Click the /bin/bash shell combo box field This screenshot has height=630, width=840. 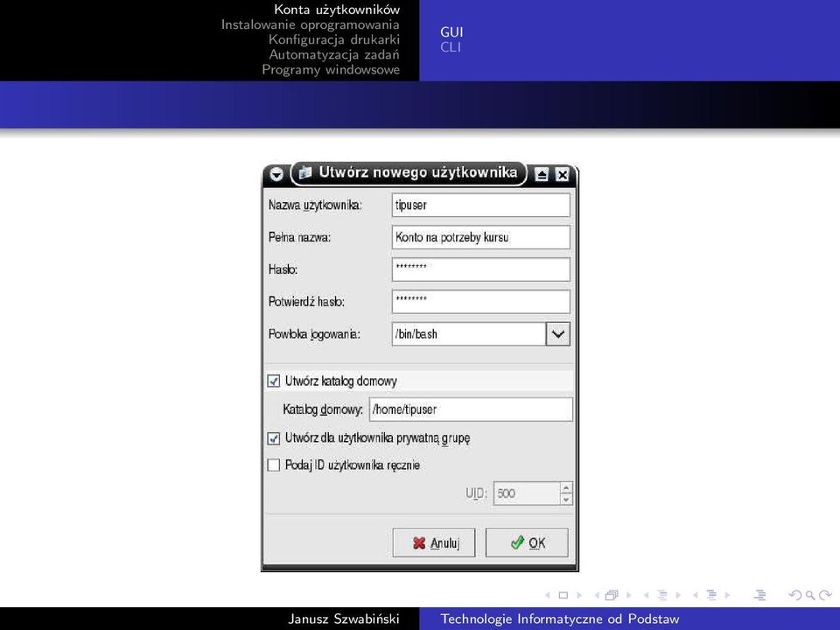[x=469, y=334]
